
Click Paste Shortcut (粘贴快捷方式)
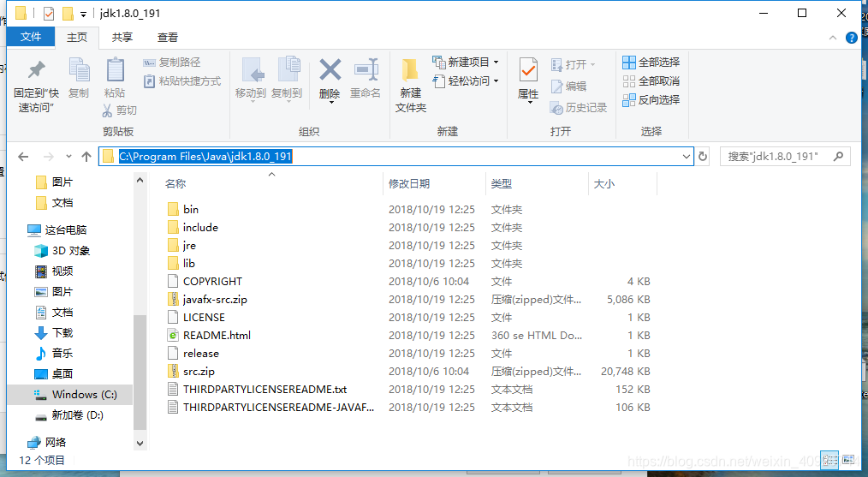point(182,80)
